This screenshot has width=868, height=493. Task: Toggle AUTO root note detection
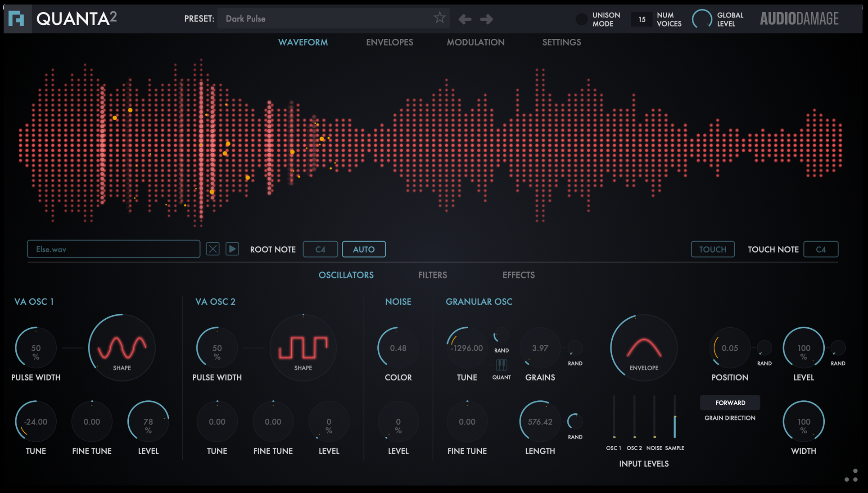click(364, 249)
